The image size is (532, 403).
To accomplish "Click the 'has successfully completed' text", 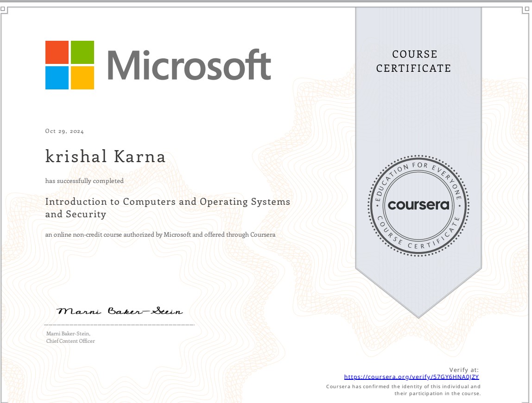I will (x=84, y=181).
